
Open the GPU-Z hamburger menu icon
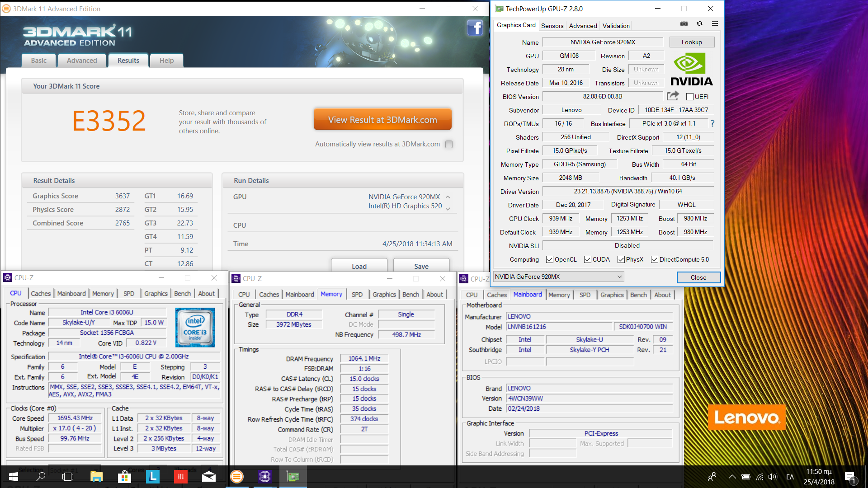pyautogui.click(x=715, y=23)
